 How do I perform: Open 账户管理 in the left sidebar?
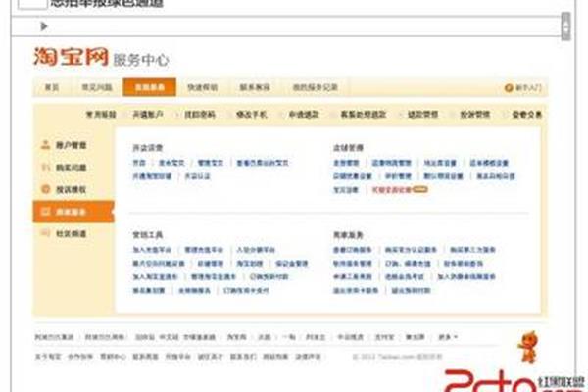click(71, 145)
